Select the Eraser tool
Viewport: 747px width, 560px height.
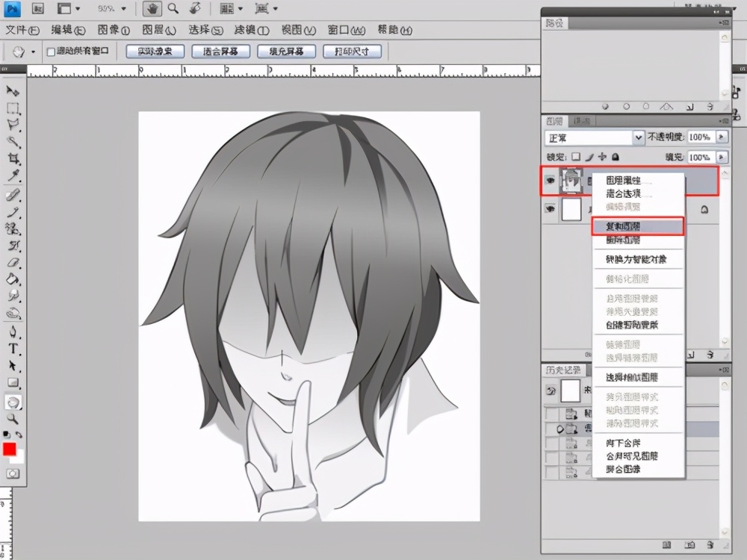(x=13, y=262)
